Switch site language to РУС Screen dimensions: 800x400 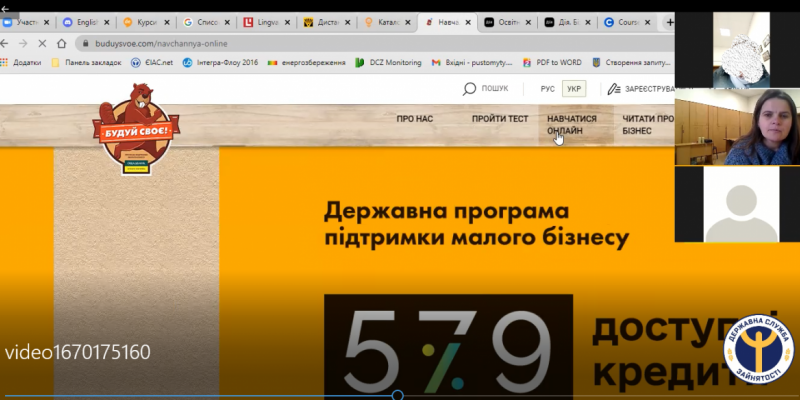pyautogui.click(x=547, y=89)
